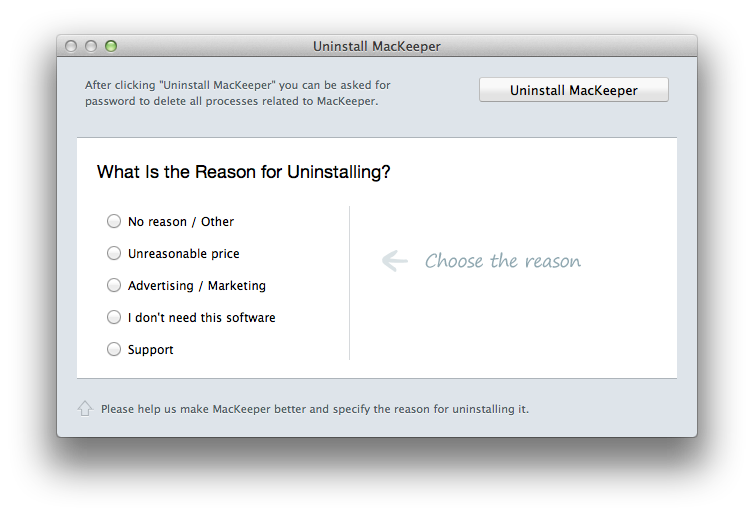
Task: Click the "Unreasonable price" label text
Action: 184,254
